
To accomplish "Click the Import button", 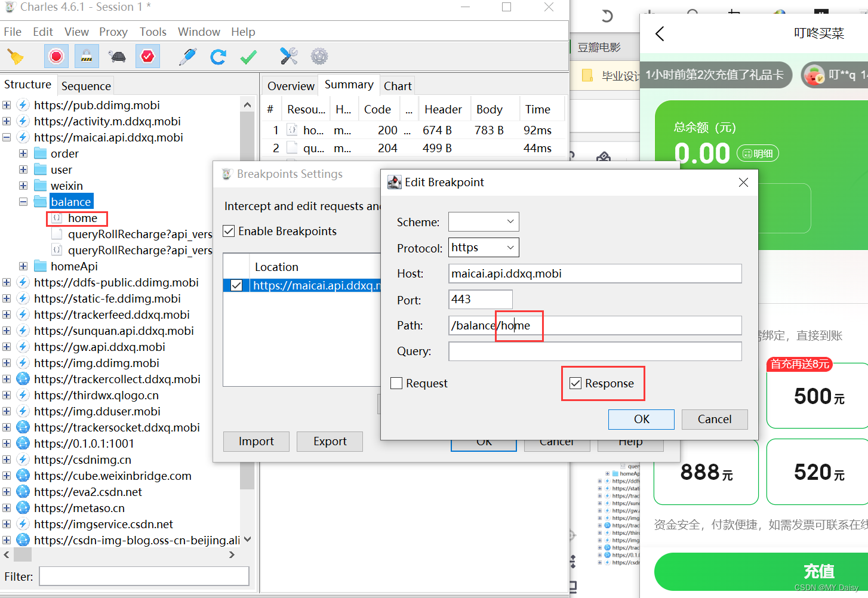I will tap(256, 441).
